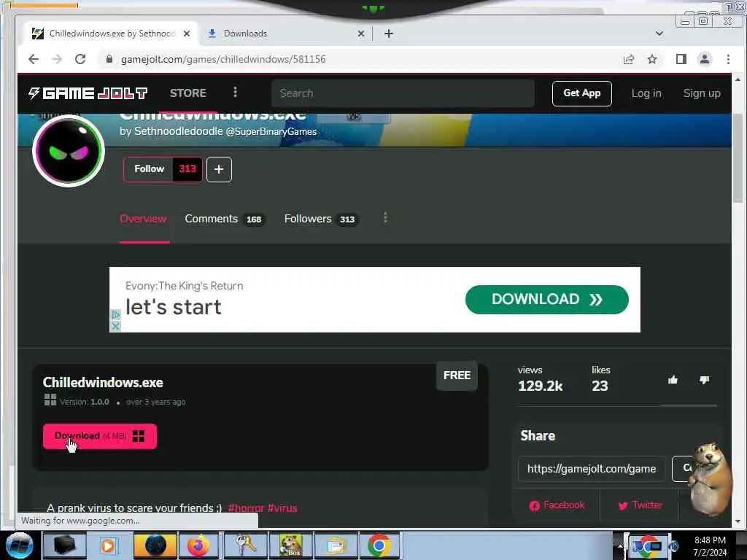Click the share URL text field
Viewport: 747px width, 560px height.
(591, 469)
